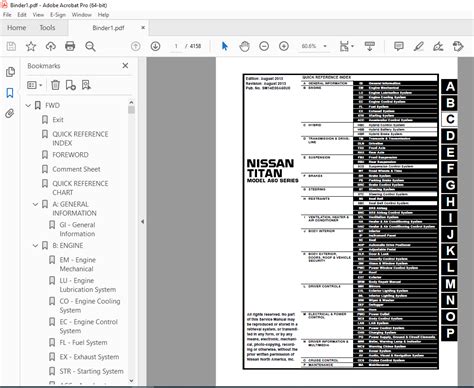Open the Comment Sheet bookmark
Viewport: 474px width, 388px height.
tap(76, 169)
